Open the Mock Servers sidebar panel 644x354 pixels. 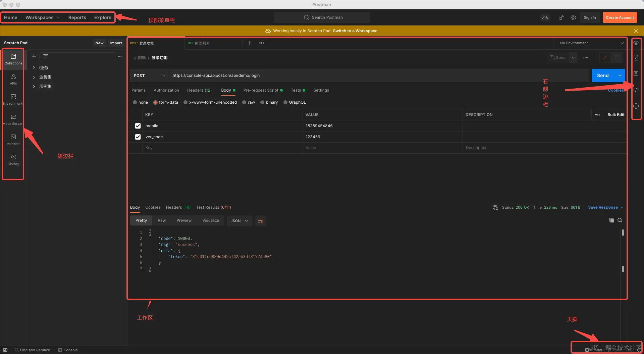coord(13,119)
